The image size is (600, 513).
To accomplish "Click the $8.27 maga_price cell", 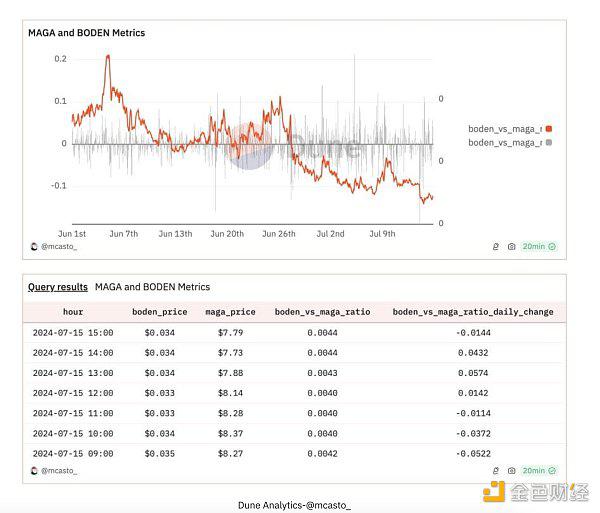I will click(230, 454).
